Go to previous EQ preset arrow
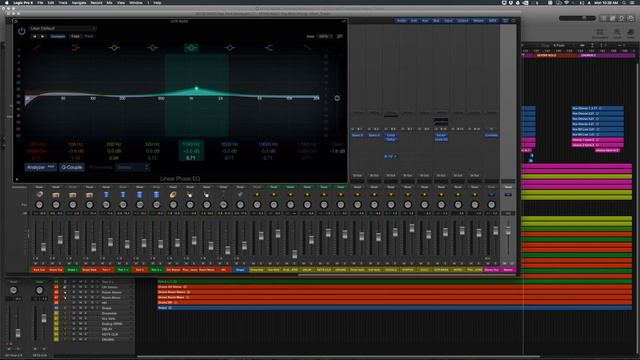This screenshot has width=640, height=360. [35, 36]
